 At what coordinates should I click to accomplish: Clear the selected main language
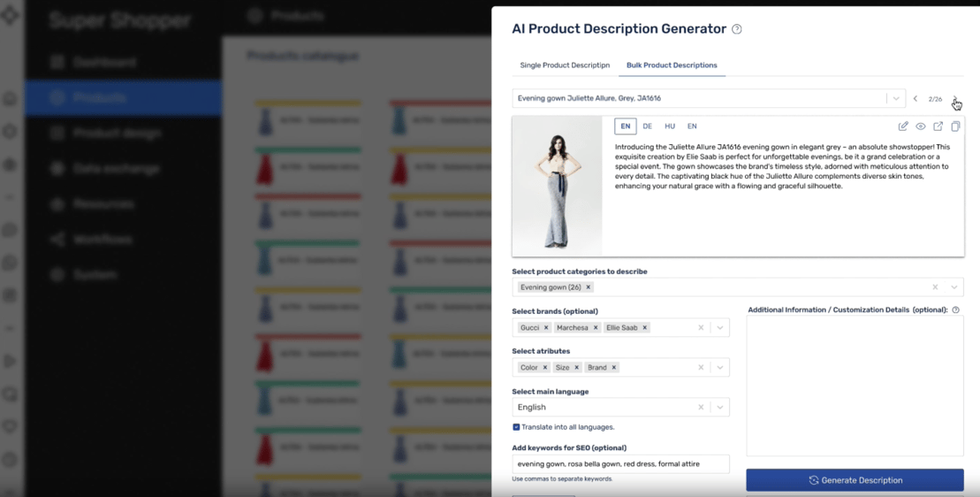pos(701,408)
